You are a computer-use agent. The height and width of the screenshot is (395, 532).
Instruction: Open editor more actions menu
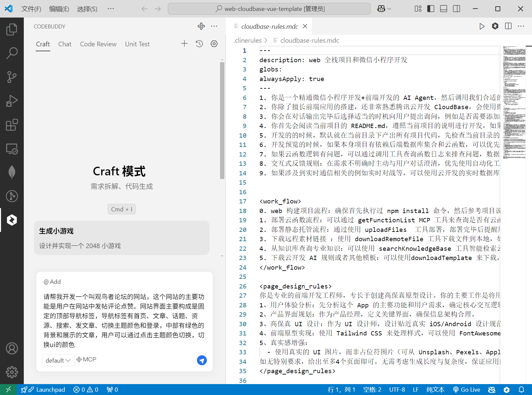click(521, 26)
